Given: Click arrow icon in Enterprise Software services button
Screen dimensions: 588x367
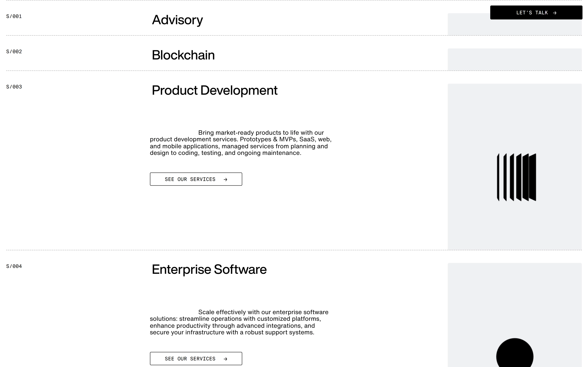Looking at the screenshot, I should tap(225, 359).
